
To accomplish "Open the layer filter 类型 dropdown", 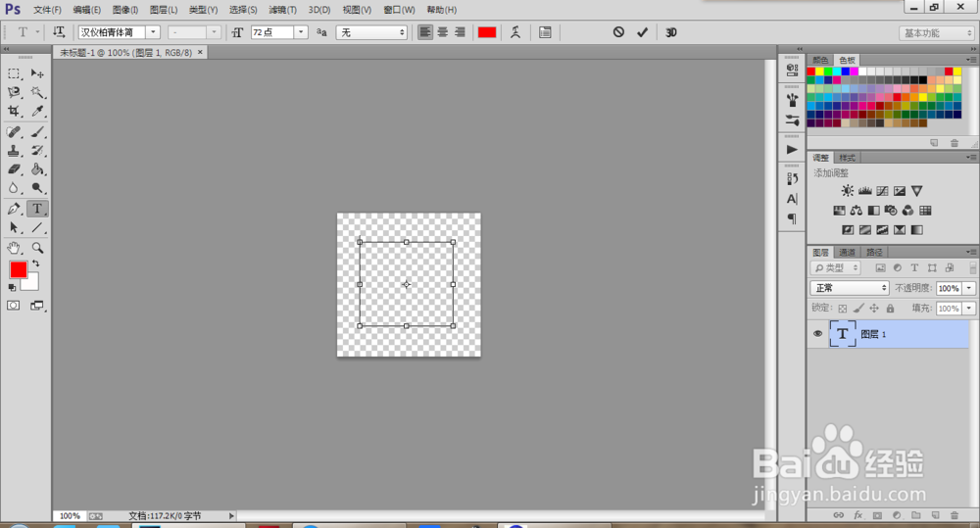I will click(x=836, y=268).
